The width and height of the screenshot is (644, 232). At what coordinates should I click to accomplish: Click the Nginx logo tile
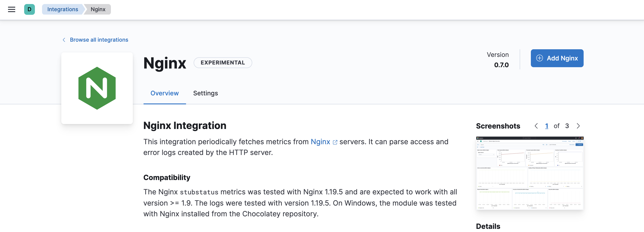coord(97,88)
